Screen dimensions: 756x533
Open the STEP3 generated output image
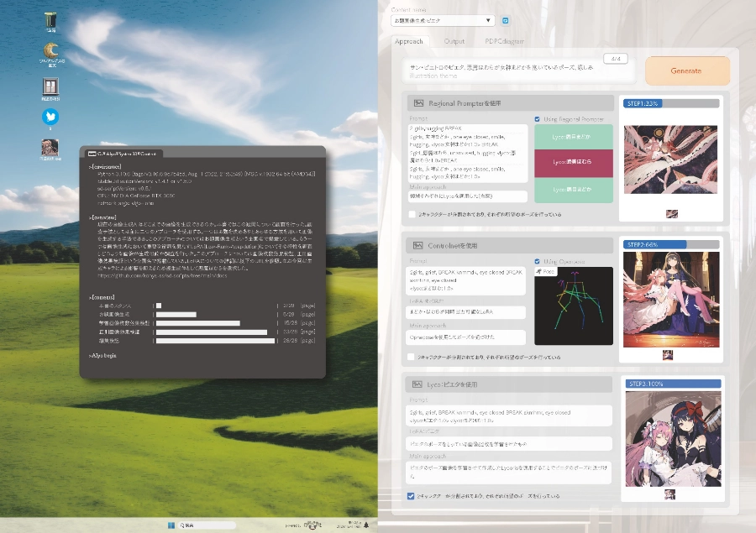click(x=674, y=438)
